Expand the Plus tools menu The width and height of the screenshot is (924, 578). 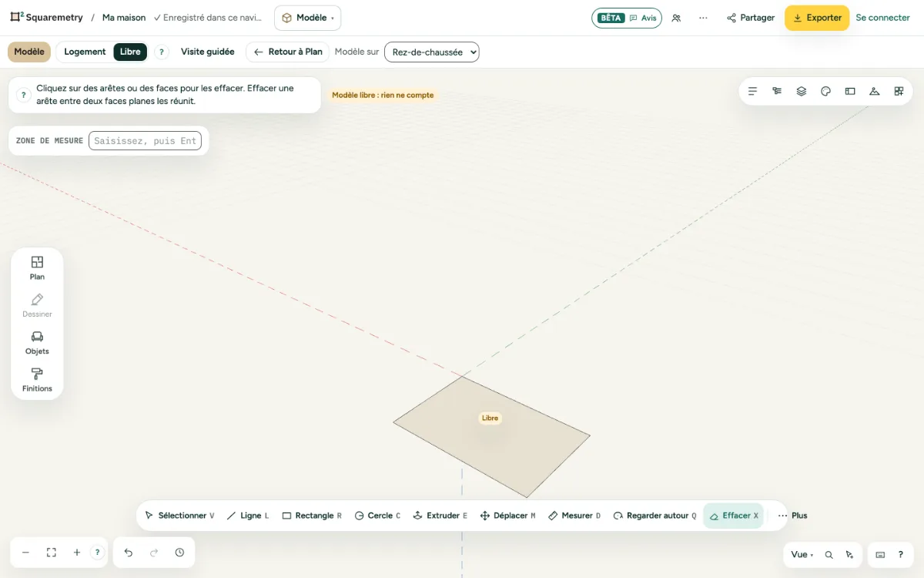(792, 516)
